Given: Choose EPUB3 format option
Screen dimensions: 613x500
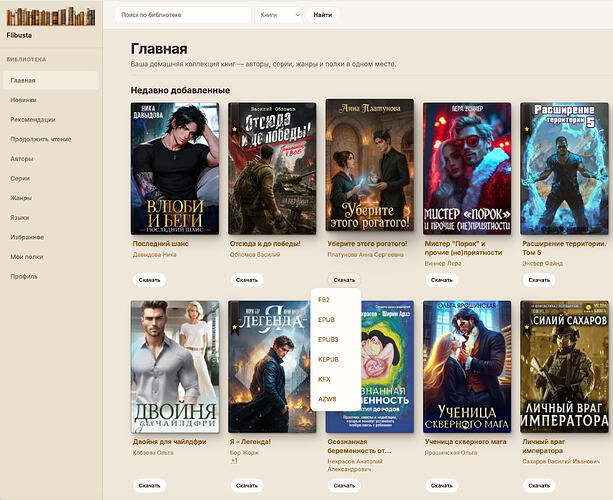Looking at the screenshot, I should click(x=335, y=340).
